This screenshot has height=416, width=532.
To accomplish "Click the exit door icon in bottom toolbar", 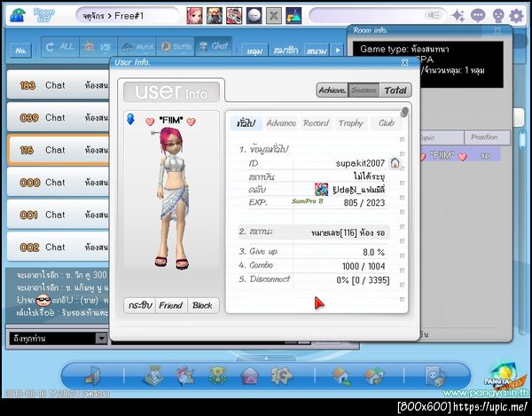I will (x=92, y=376).
